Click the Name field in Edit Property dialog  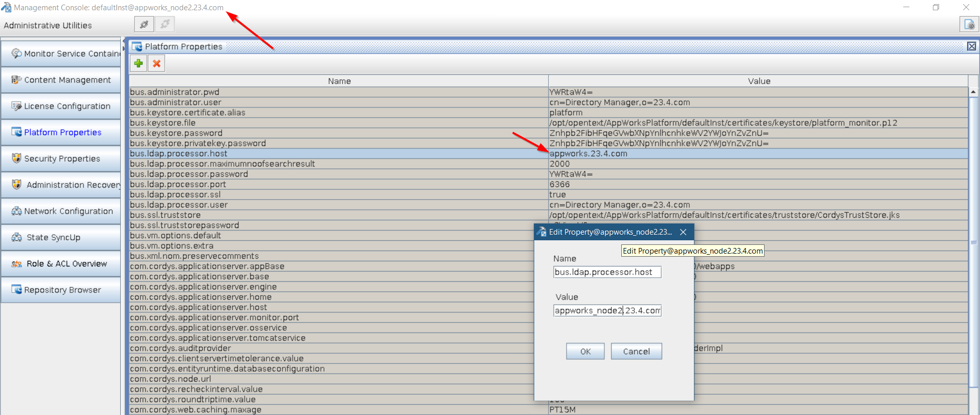(607, 272)
